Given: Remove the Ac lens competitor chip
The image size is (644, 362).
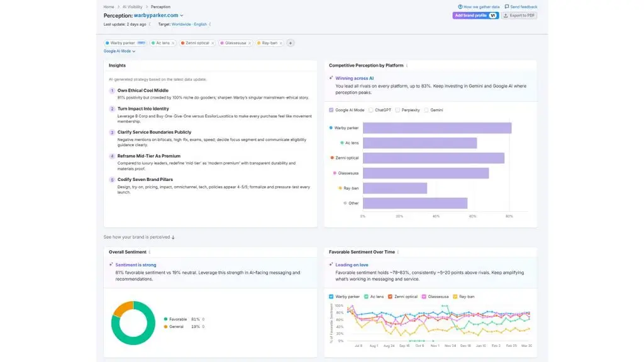Looking at the screenshot, I should pos(173,43).
